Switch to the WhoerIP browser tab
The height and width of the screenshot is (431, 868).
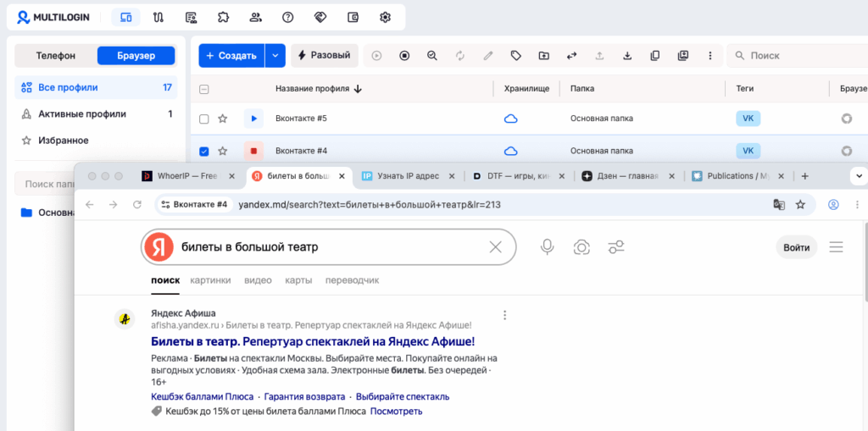point(187,176)
